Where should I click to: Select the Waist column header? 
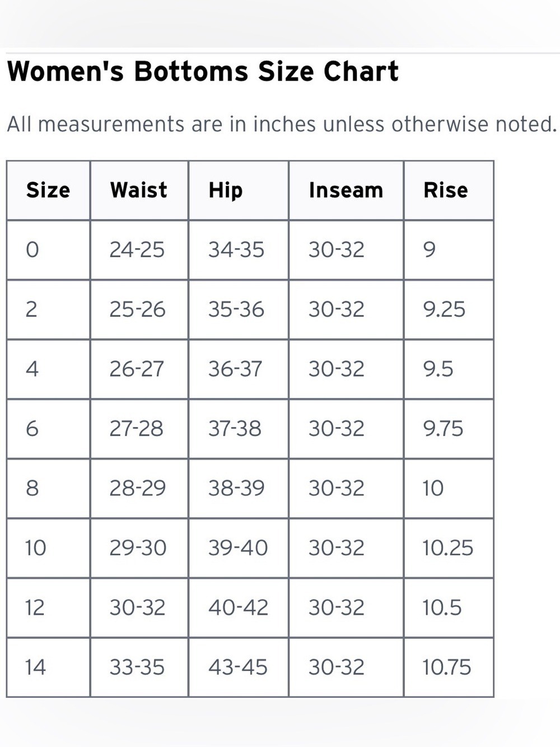(139, 191)
